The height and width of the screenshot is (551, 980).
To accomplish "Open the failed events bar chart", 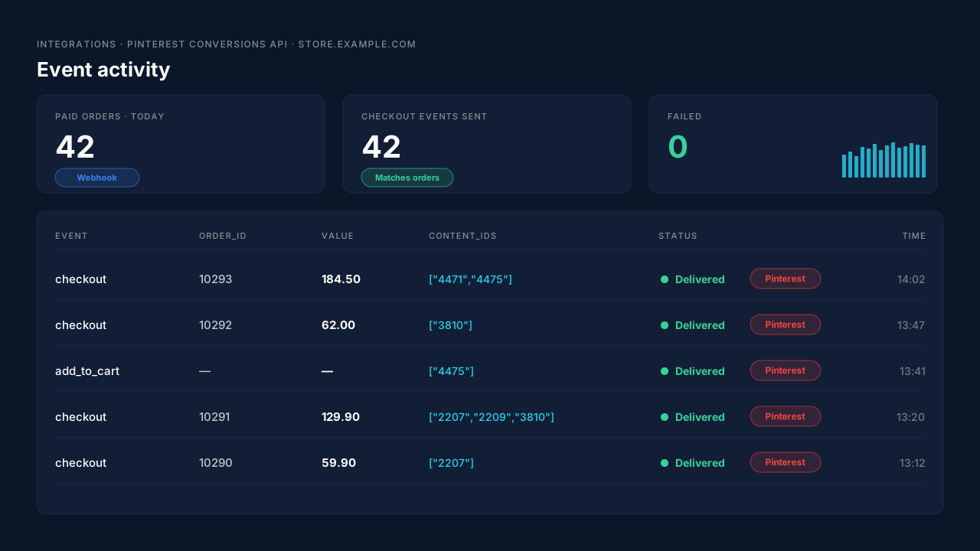I will click(884, 160).
